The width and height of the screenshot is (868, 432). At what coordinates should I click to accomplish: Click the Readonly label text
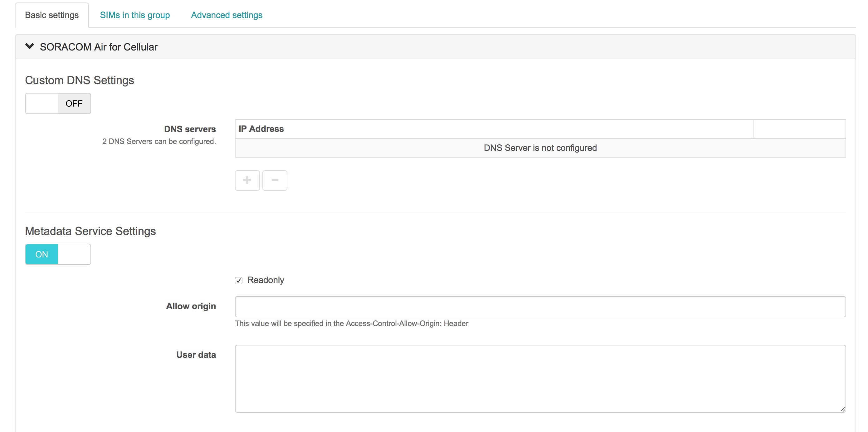click(x=266, y=280)
